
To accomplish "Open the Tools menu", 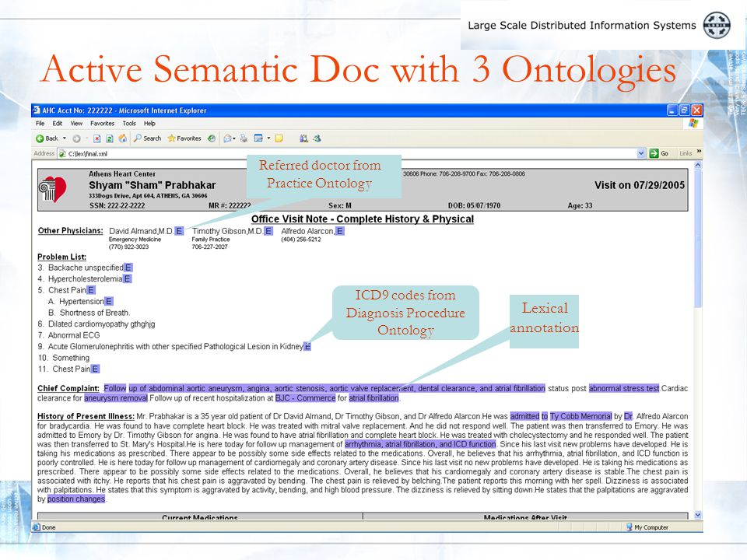I will [129, 124].
